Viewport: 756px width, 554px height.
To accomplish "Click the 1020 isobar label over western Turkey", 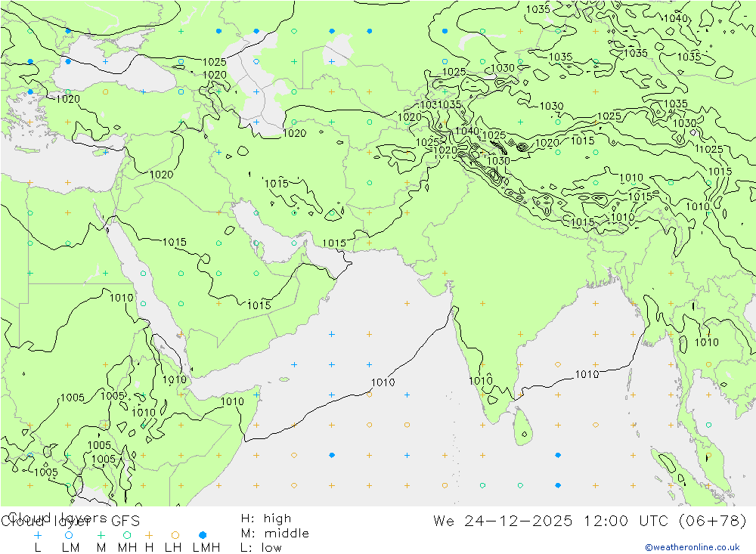I will click(68, 99).
